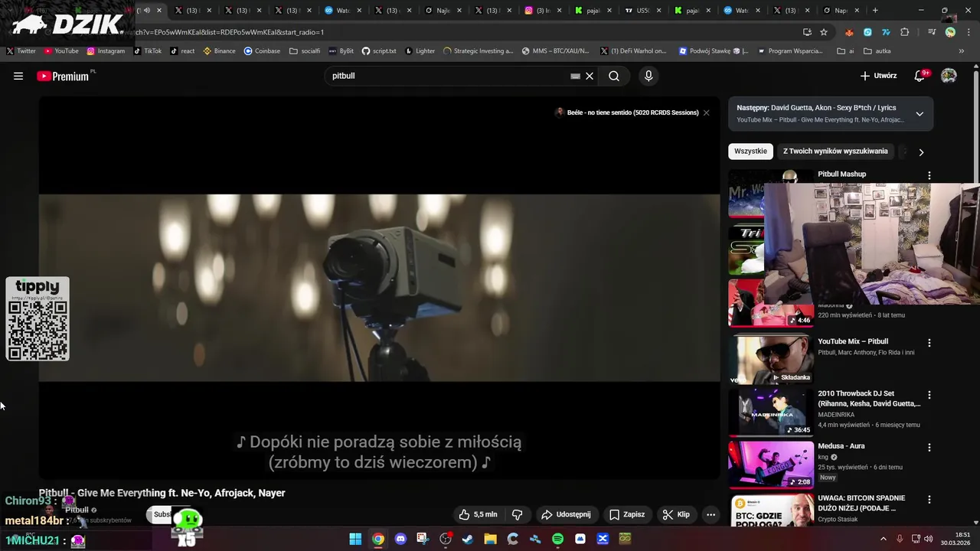Screen dimensions: 980x551
Task: Open the volume icon in system tray
Action: point(929,539)
